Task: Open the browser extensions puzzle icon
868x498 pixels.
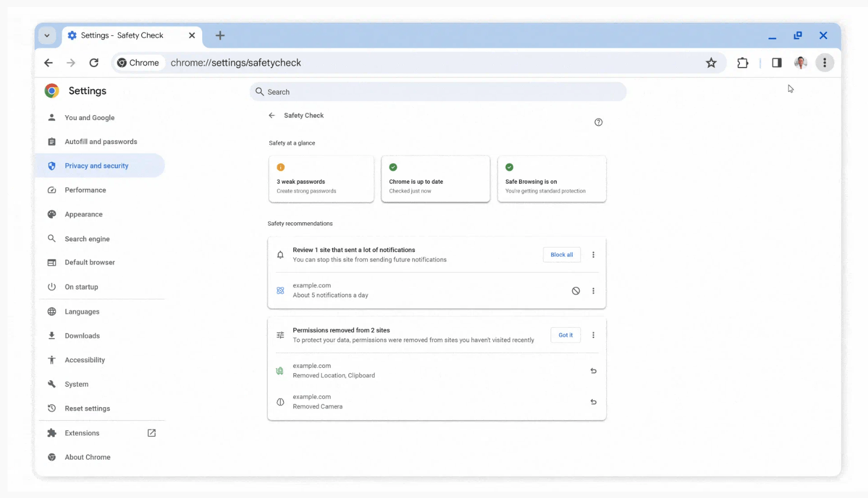Action: pos(742,63)
